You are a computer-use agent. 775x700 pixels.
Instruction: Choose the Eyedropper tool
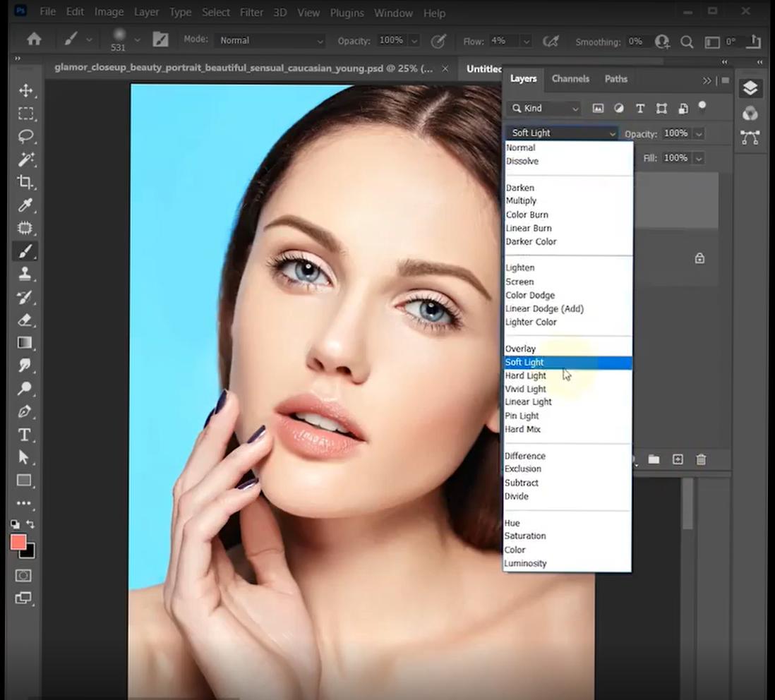26,205
